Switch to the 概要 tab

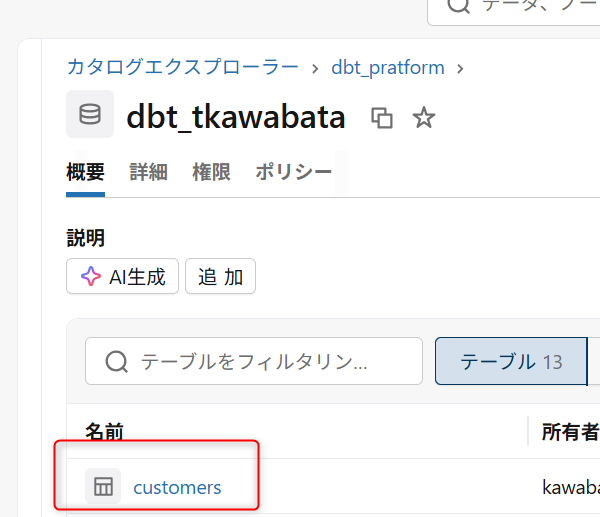point(85,172)
